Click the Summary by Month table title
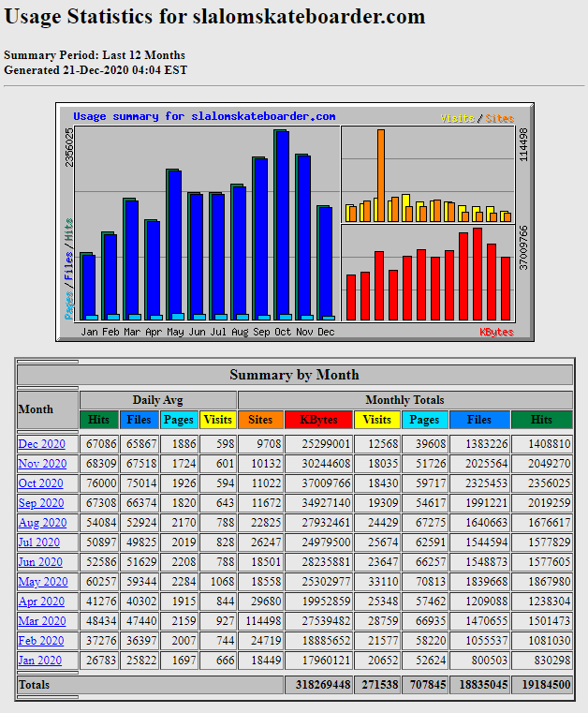This screenshot has height=713, width=588. coord(294,375)
